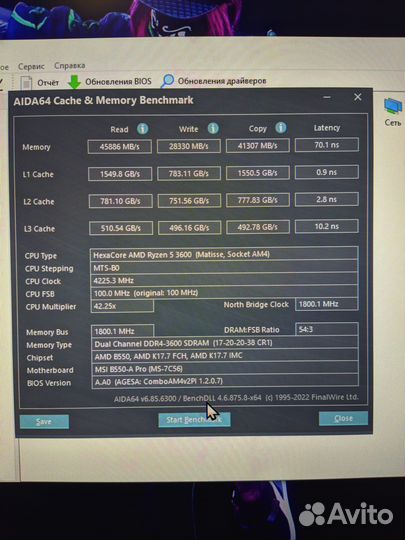
Task: Open the Справка menu
Action: click(x=70, y=65)
